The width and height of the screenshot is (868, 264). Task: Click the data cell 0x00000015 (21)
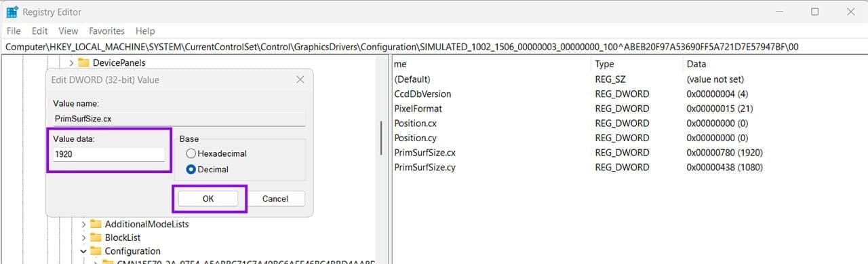click(x=719, y=109)
